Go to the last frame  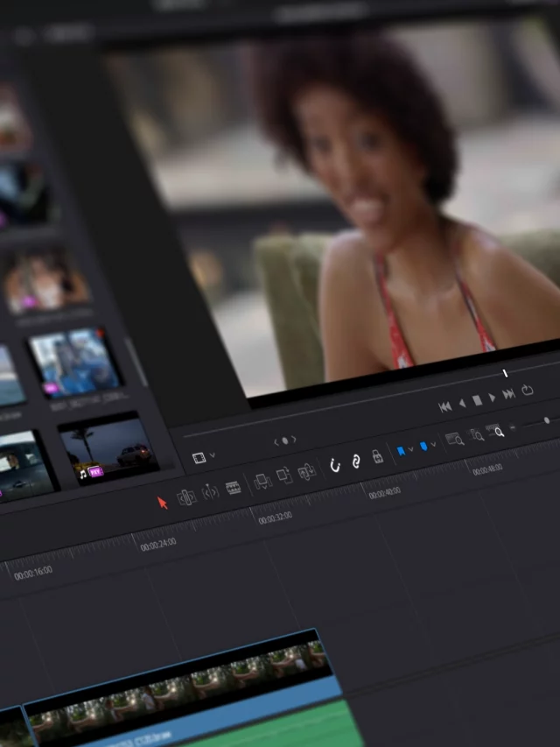coord(508,394)
